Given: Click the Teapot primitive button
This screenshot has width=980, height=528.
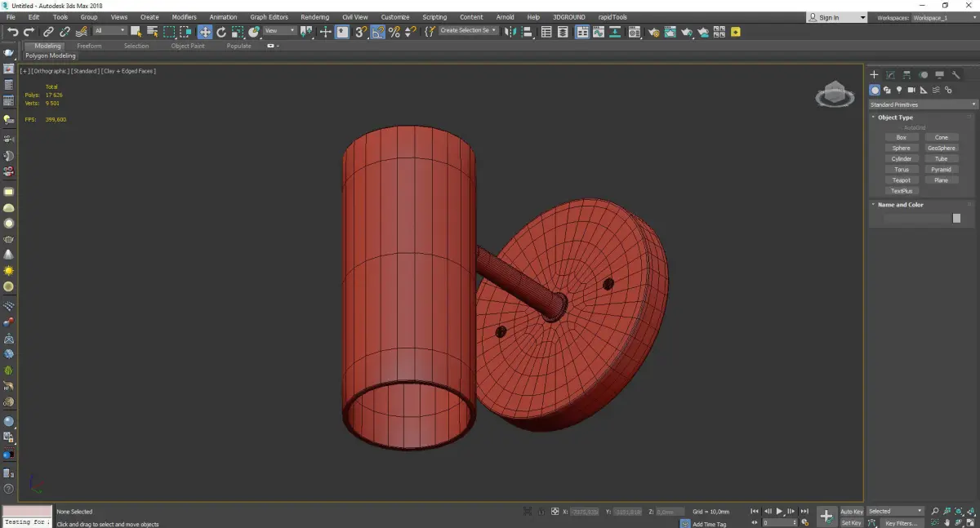Looking at the screenshot, I should point(901,180).
